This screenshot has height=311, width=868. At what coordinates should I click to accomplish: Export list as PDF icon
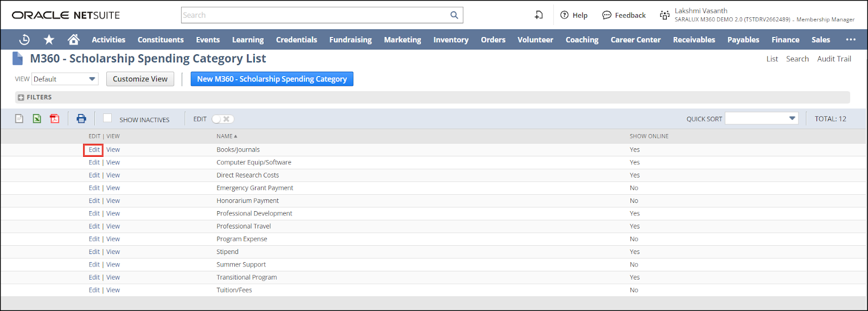tap(55, 119)
